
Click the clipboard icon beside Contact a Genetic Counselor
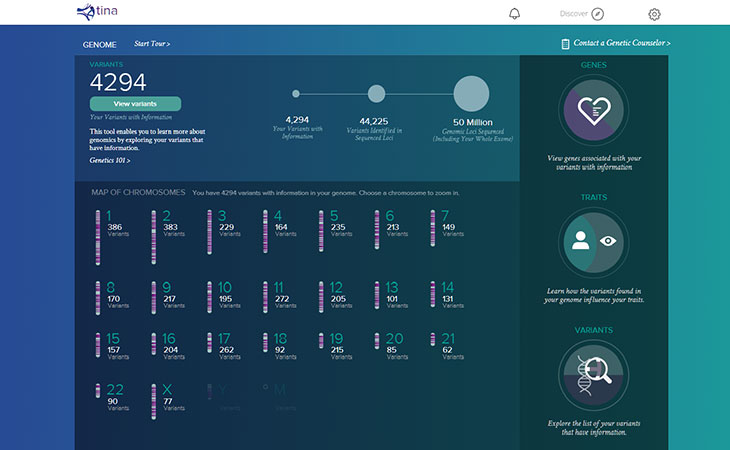(x=565, y=44)
